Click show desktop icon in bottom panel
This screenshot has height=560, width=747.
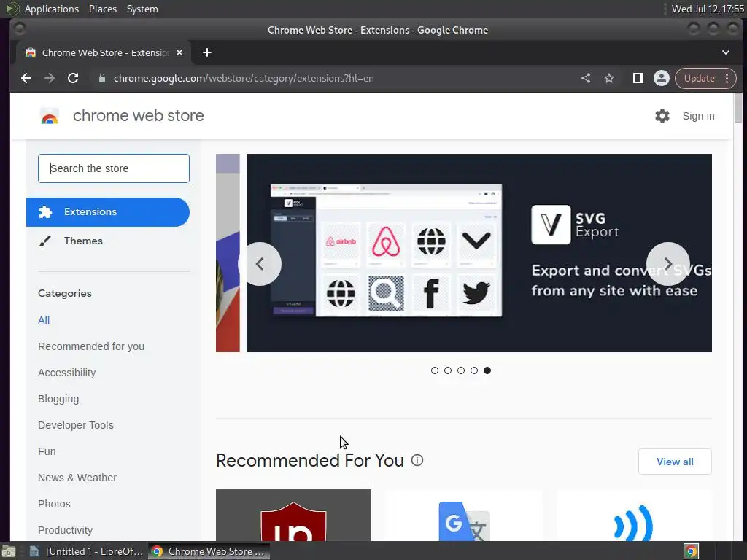(9, 551)
